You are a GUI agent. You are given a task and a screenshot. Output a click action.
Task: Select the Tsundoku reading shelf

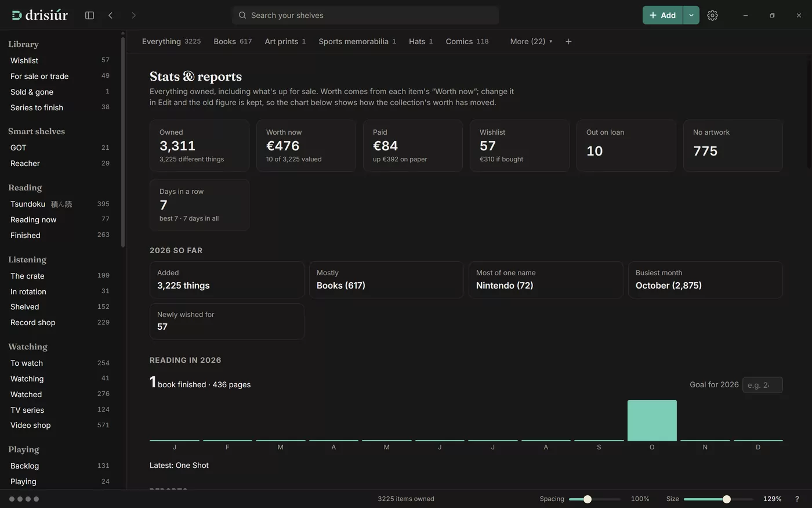[60, 204]
